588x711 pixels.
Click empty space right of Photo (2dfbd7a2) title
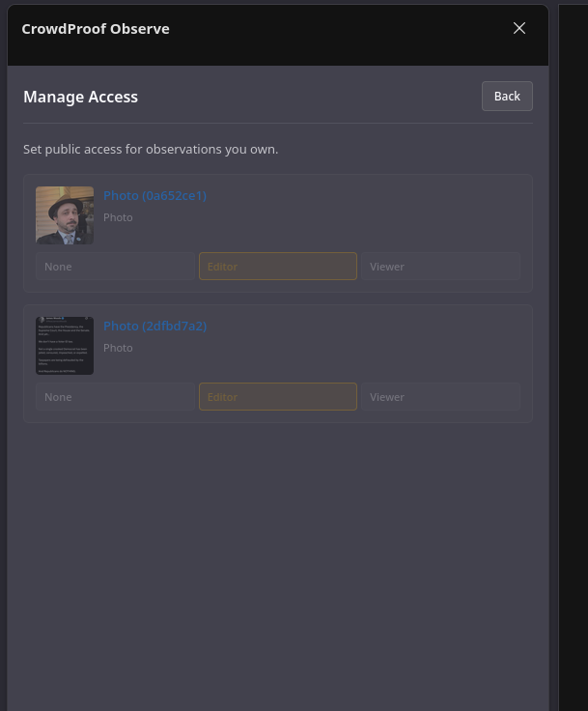pyautogui.click(x=367, y=327)
